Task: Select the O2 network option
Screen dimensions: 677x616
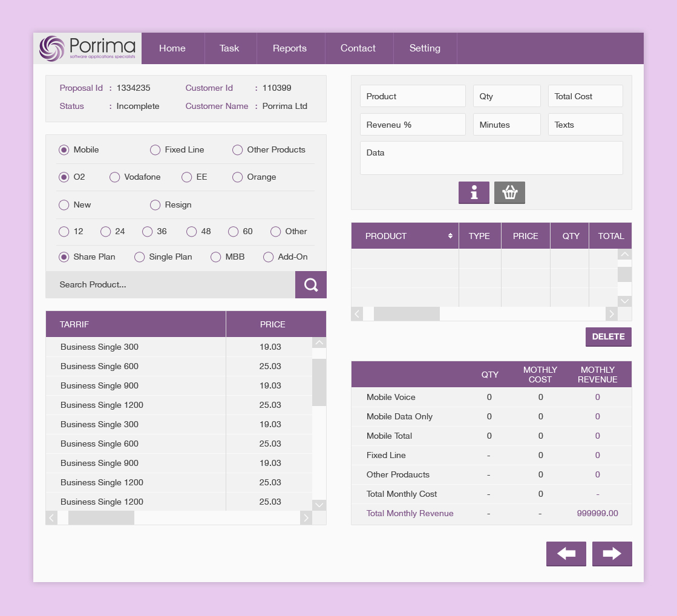Action: tap(64, 177)
